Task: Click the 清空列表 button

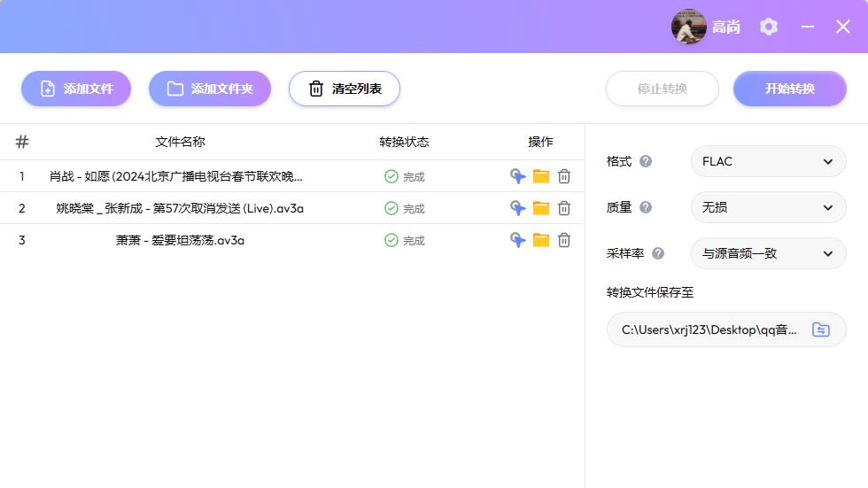Action: pos(345,89)
